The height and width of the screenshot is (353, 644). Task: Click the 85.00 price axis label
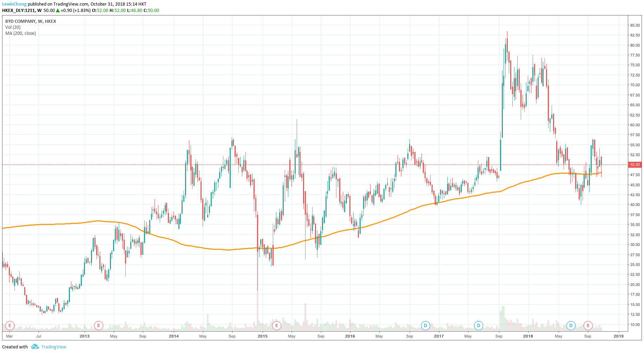[x=635, y=25]
